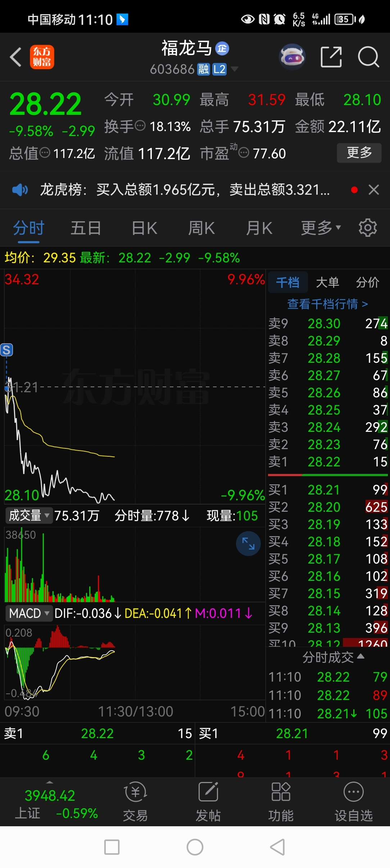The image size is (390, 868).
Task: Open the 成交量 indicator dropdown
Action: (29, 516)
